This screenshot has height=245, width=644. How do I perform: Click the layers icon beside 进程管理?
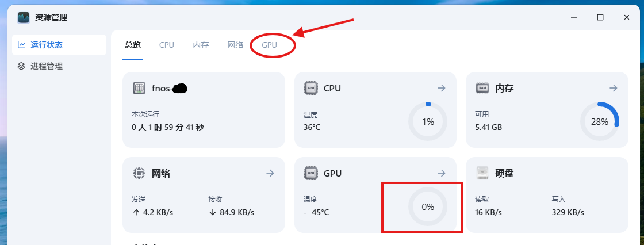pyautogui.click(x=21, y=66)
